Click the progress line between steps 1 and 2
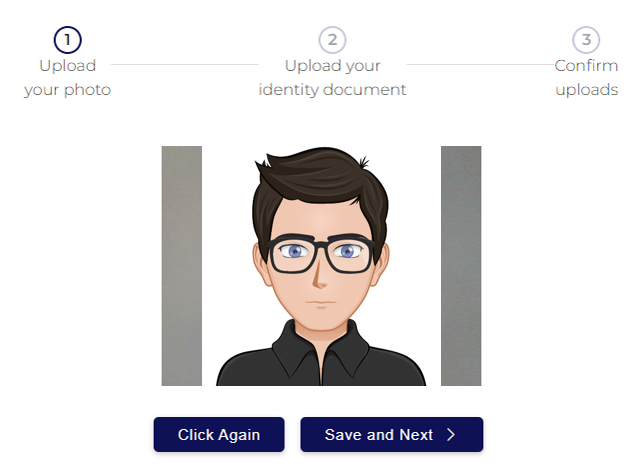The image size is (644, 468). (184, 65)
